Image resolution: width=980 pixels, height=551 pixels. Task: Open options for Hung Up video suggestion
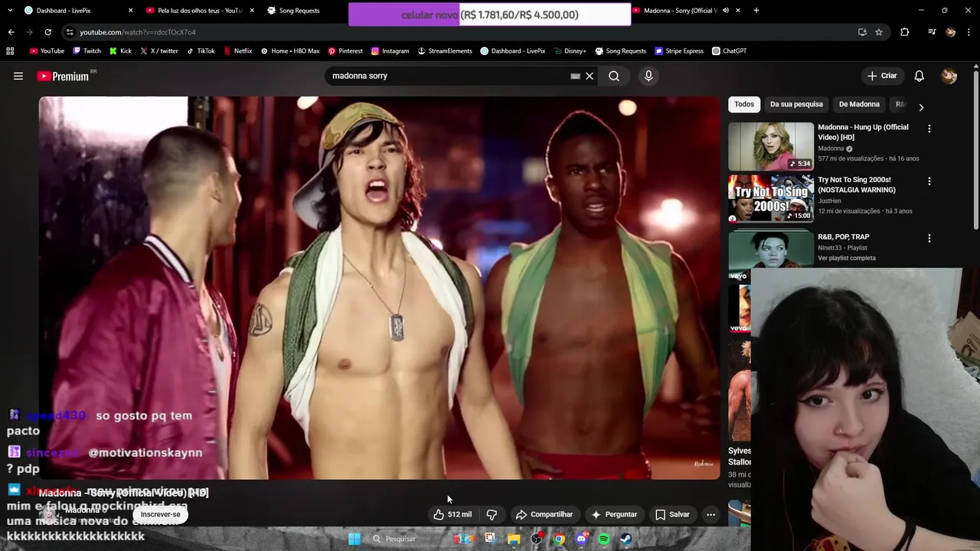929,129
